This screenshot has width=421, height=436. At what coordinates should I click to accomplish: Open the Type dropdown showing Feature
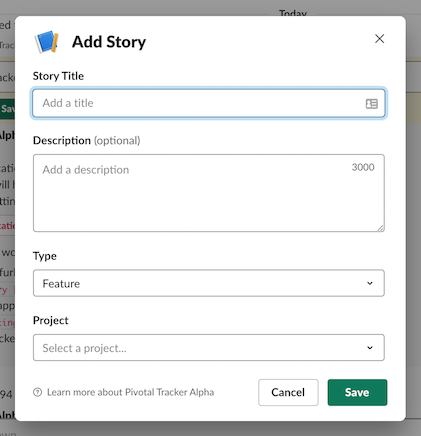209,283
